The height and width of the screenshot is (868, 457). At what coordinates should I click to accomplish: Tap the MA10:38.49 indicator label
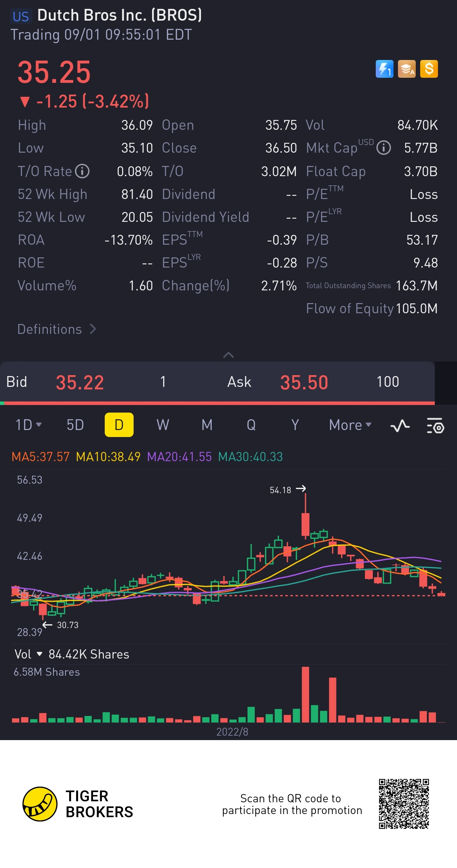pos(108,457)
